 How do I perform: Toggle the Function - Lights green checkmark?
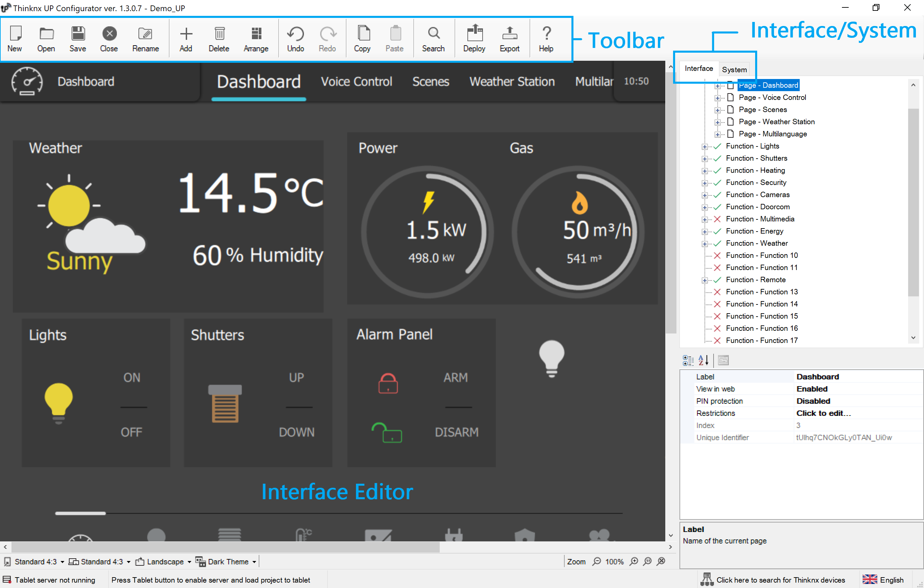717,146
